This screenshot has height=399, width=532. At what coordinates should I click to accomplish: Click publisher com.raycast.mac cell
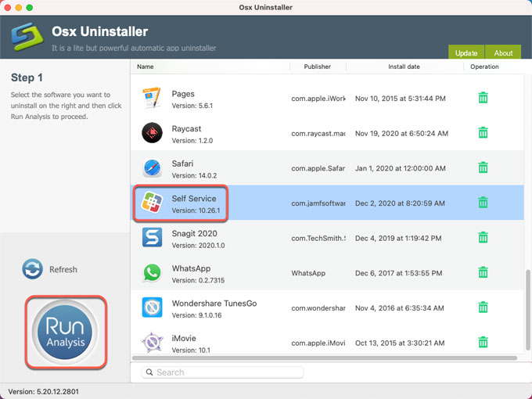pyautogui.click(x=318, y=133)
